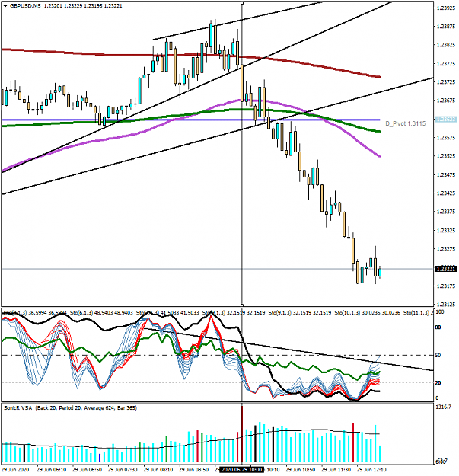Click the 1.23875 price scale label

click(446, 27)
